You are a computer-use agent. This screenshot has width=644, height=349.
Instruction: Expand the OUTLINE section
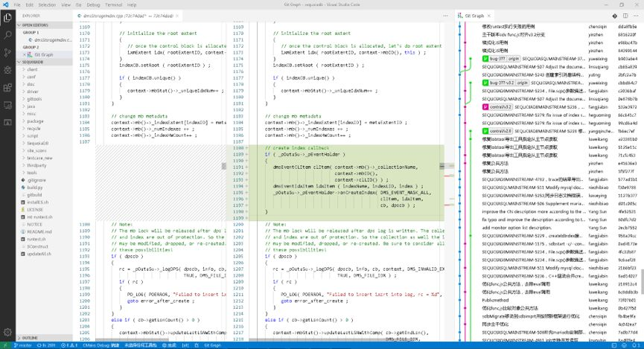30,338
